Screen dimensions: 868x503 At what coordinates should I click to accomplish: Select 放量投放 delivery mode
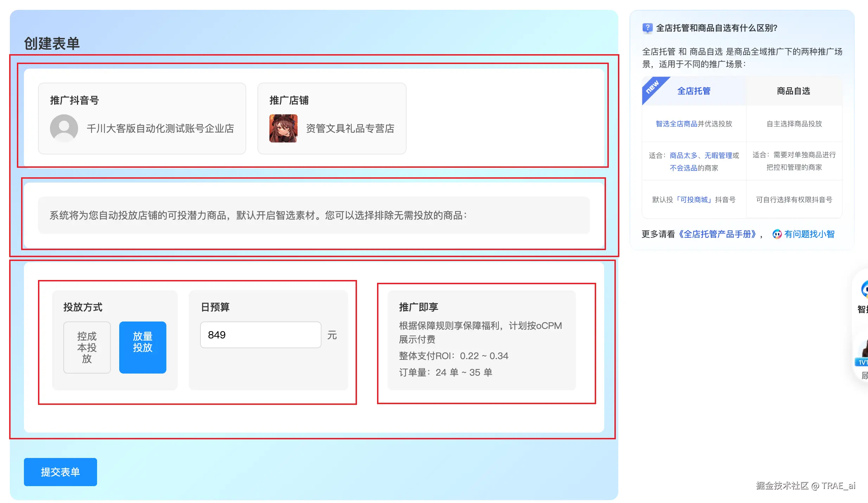tap(142, 347)
